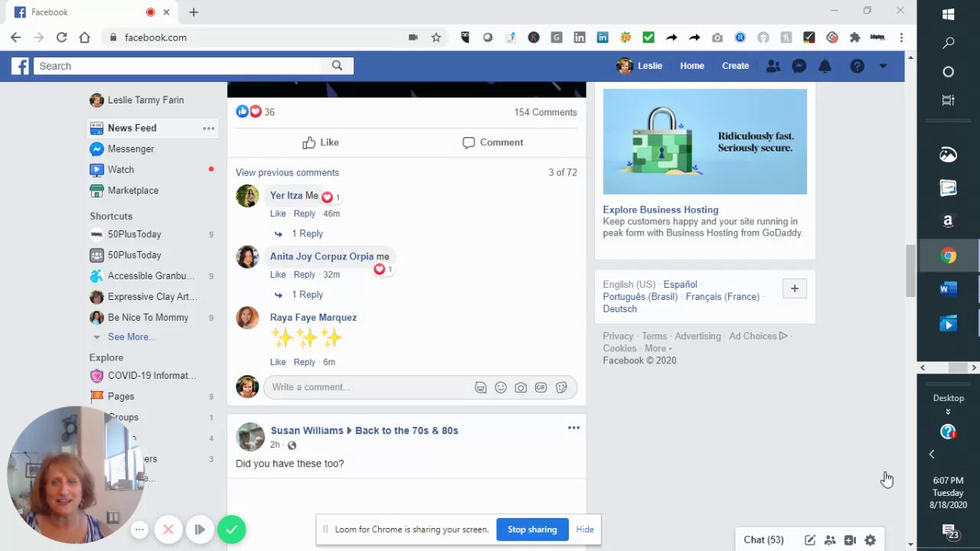The image size is (980, 551).
Task: Open Susan Williams post options menu
Action: [x=573, y=428]
